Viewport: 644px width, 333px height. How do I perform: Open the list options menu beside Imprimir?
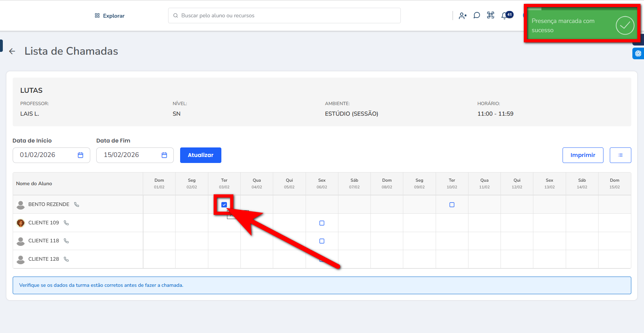(620, 155)
